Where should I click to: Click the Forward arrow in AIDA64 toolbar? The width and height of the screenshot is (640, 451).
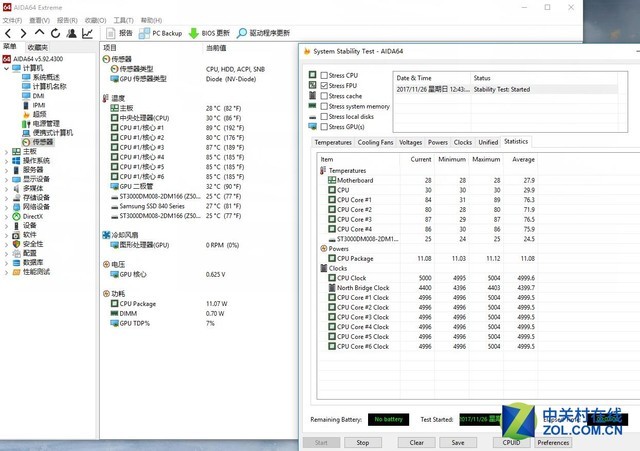point(23,33)
